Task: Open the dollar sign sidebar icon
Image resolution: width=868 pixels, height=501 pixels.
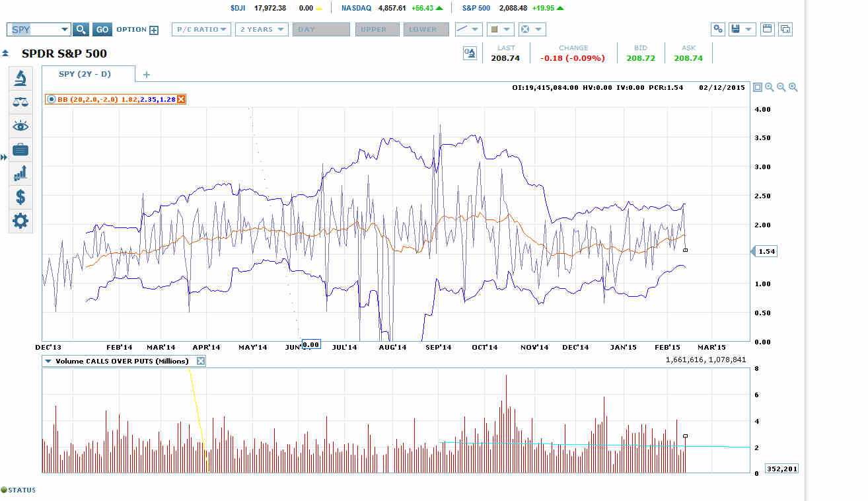Action: [x=20, y=197]
